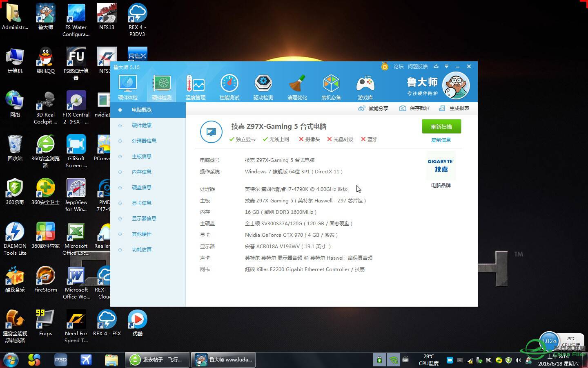Click the Nvidia GeForce GTX 970 graphics row
The image size is (588, 368).
point(291,235)
